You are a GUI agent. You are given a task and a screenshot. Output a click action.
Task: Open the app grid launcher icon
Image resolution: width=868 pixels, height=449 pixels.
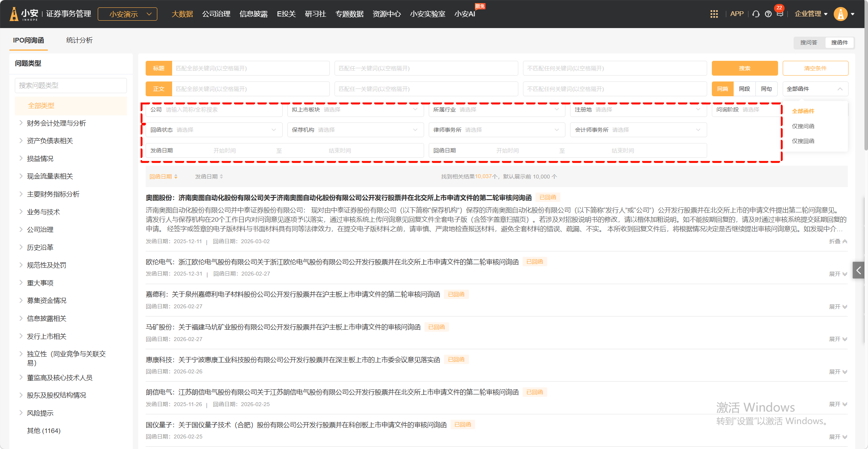[x=714, y=14]
